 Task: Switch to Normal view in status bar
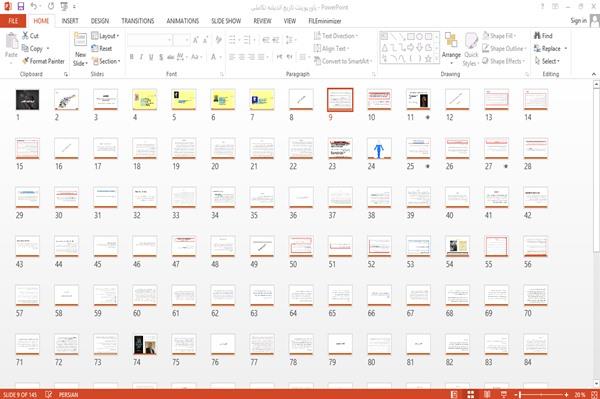point(454,394)
